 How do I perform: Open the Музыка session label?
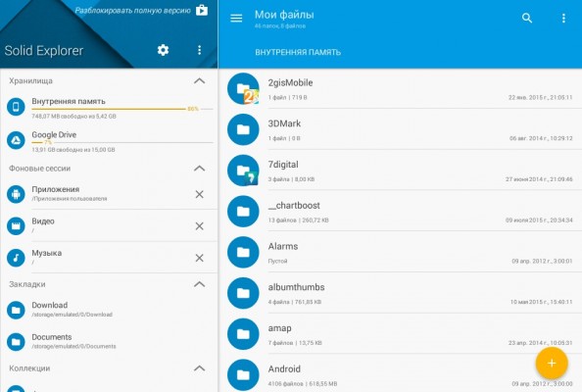47,253
